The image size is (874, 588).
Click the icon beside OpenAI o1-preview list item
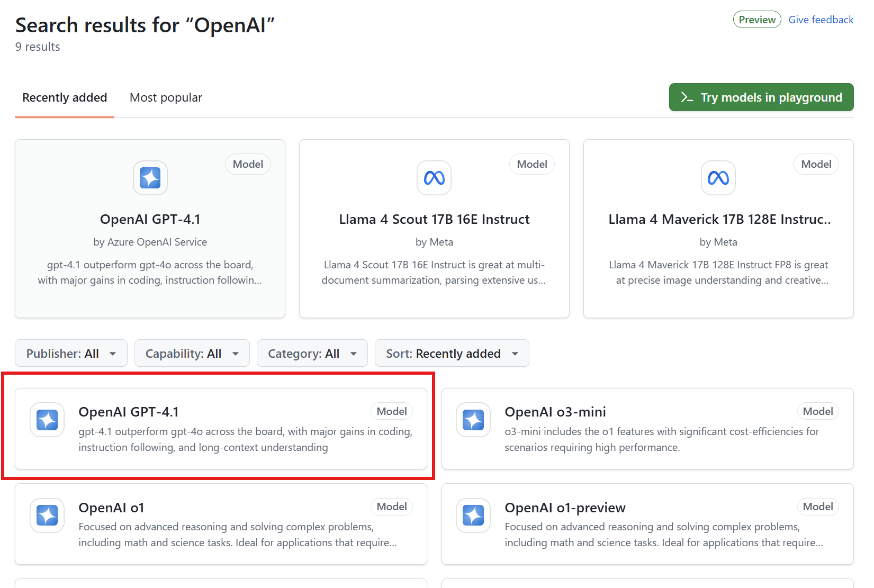coord(473,515)
